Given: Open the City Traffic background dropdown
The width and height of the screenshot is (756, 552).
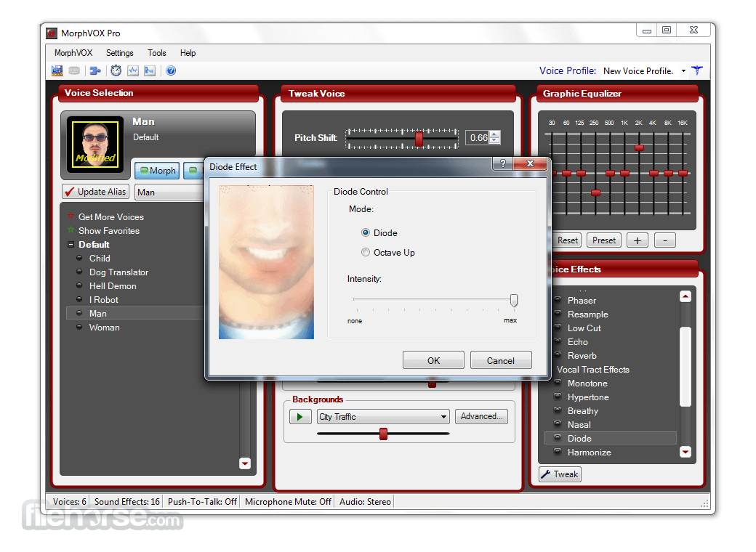Looking at the screenshot, I should coord(443,417).
